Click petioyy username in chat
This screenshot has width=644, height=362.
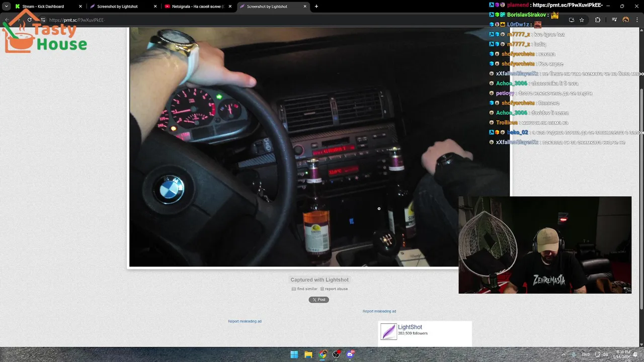505,94
